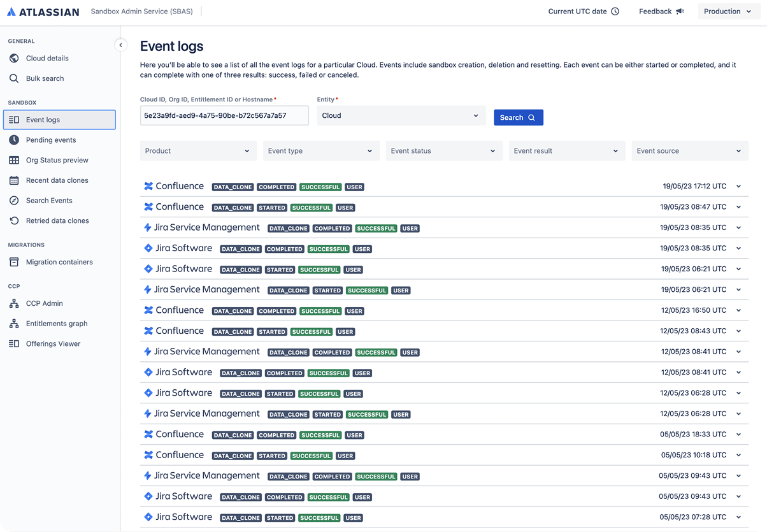Click the Feedback megaphone icon
Viewport: 767px width, 532px height.
point(680,11)
